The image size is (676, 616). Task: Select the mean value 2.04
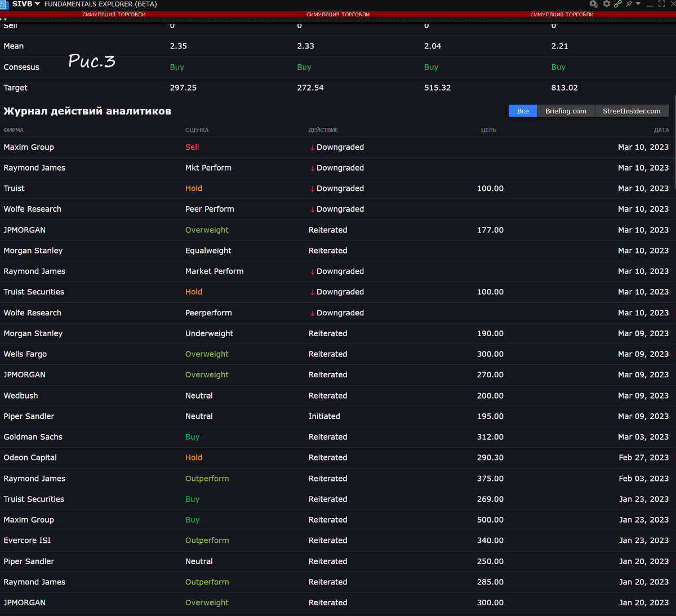tap(433, 46)
